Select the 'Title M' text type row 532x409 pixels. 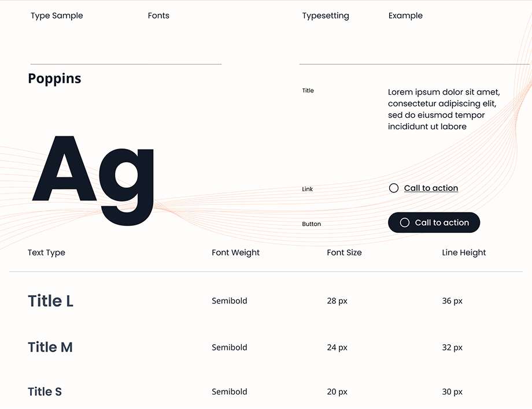(50, 347)
